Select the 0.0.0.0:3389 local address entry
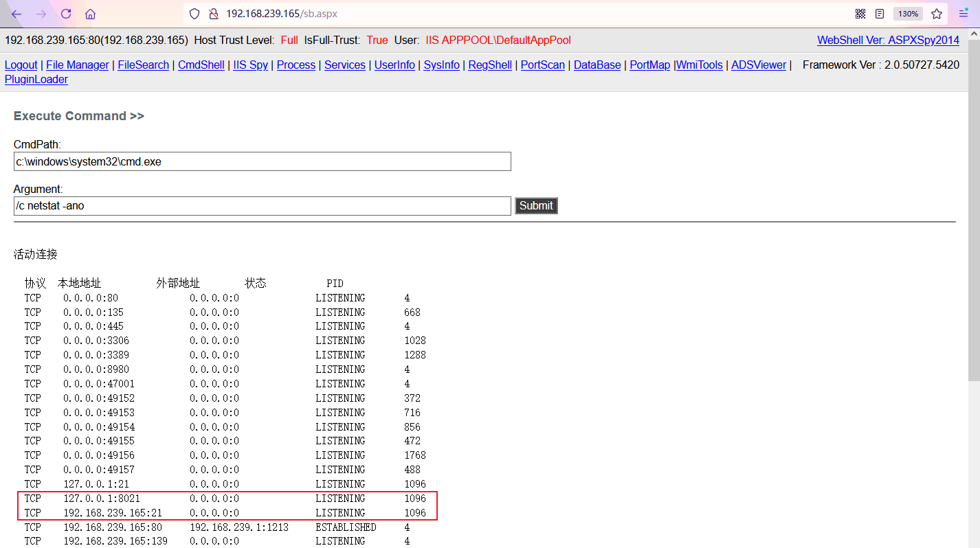980x548 pixels. click(x=96, y=355)
